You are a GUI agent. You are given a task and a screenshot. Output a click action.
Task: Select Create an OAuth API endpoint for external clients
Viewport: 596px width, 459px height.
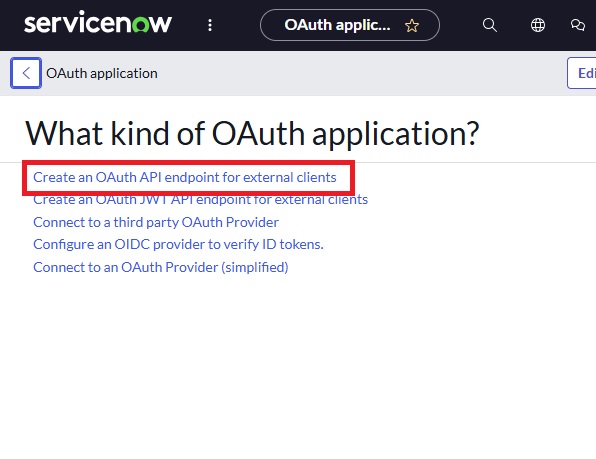(x=185, y=177)
